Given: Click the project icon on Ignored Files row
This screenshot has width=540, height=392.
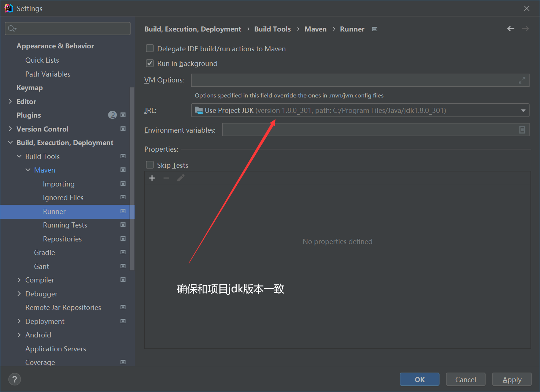Looking at the screenshot, I should tap(123, 197).
